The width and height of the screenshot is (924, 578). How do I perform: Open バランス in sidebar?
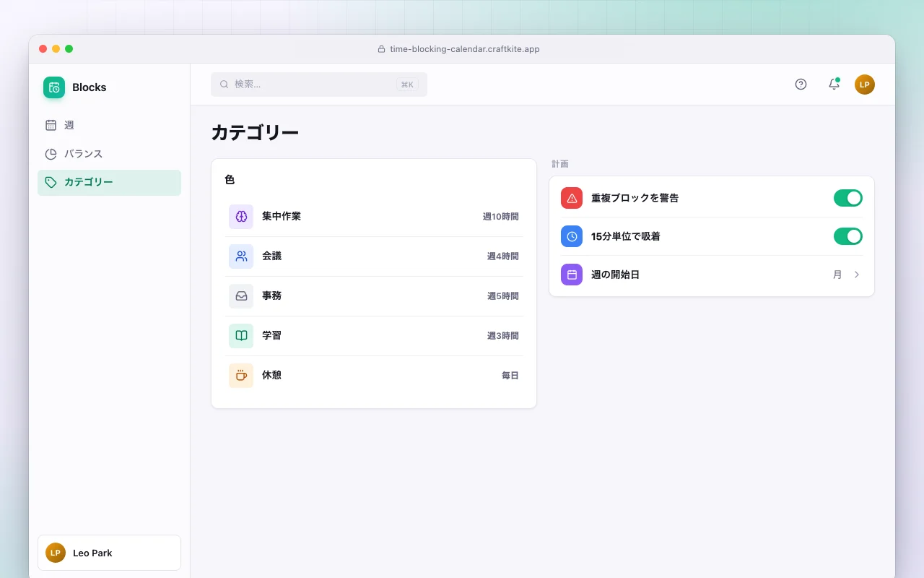(109, 154)
